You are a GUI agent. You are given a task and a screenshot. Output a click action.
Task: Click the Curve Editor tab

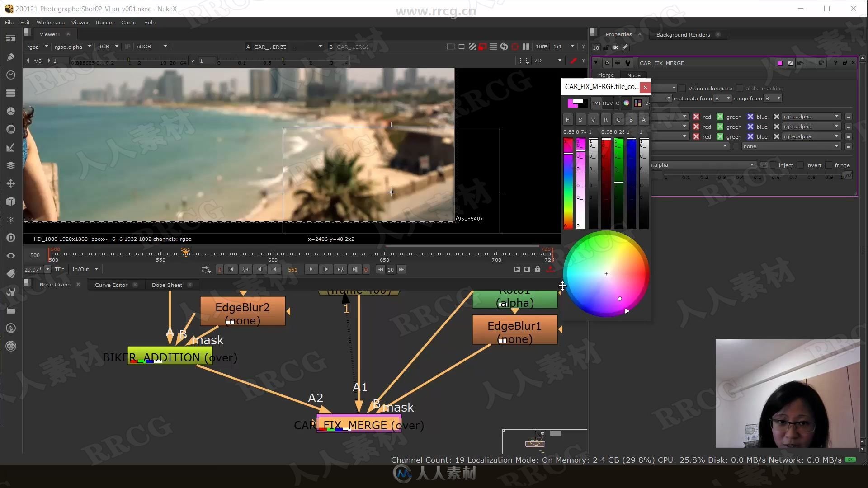click(112, 284)
